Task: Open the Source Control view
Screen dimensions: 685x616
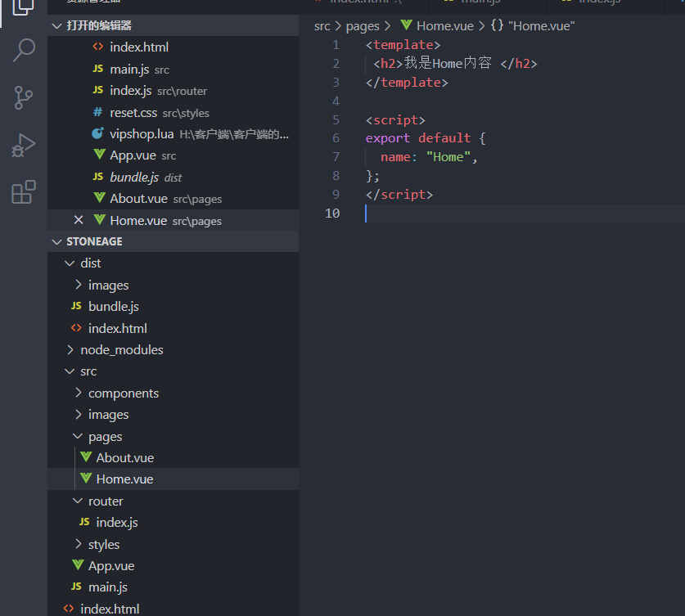Action: pos(24,97)
